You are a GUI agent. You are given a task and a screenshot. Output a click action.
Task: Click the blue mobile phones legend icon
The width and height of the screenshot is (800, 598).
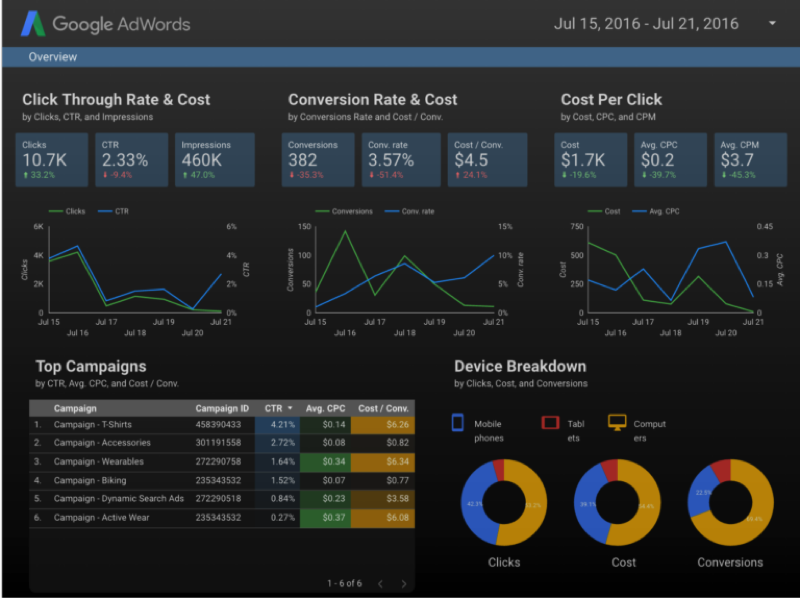click(x=459, y=424)
